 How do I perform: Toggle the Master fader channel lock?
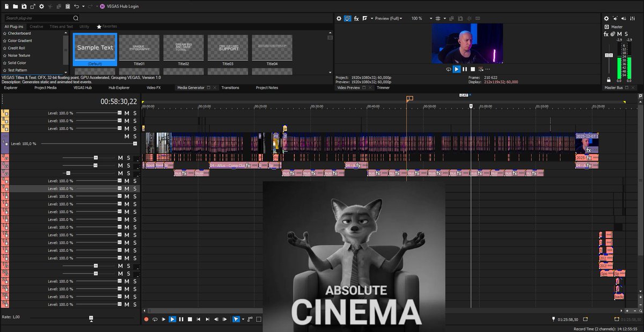[x=609, y=80]
